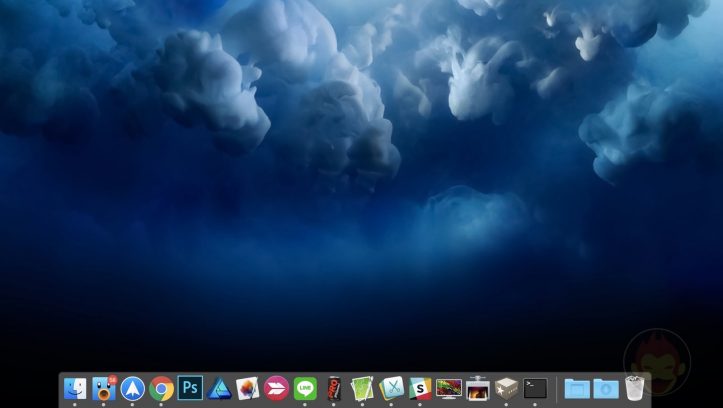Image resolution: width=723 pixels, height=408 pixels.
Task: Open Slack from the Dock
Action: point(420,389)
